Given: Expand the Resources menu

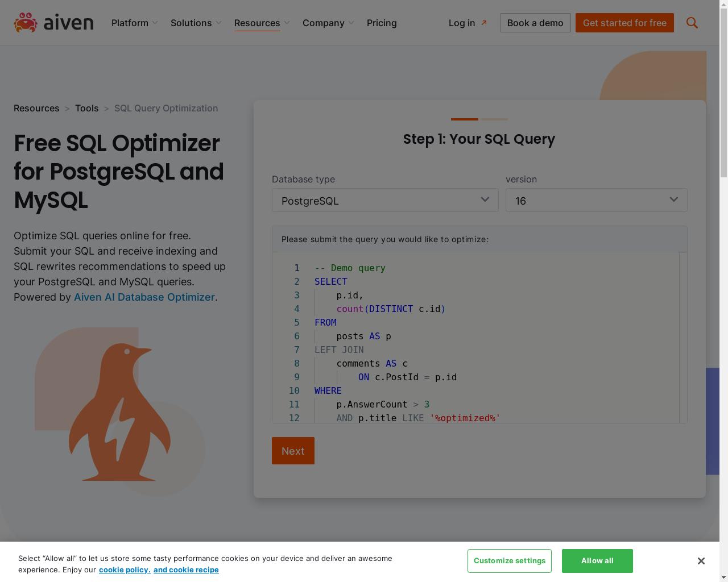Looking at the screenshot, I should tap(262, 23).
